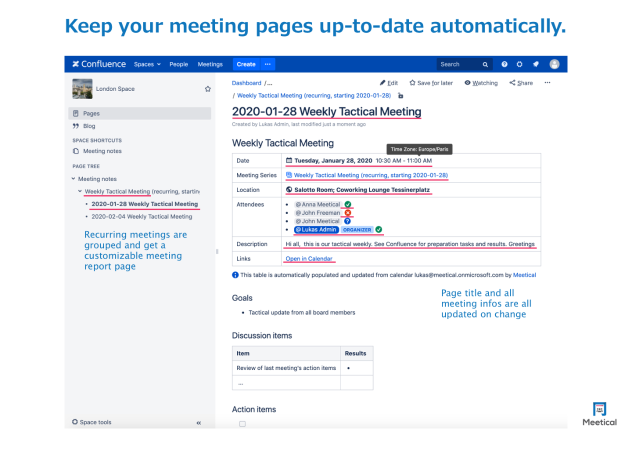Open the Weekly Tactical Meeting breadcrumb link
Viewport: 632px width, 450px height.
pyautogui.click(x=314, y=96)
